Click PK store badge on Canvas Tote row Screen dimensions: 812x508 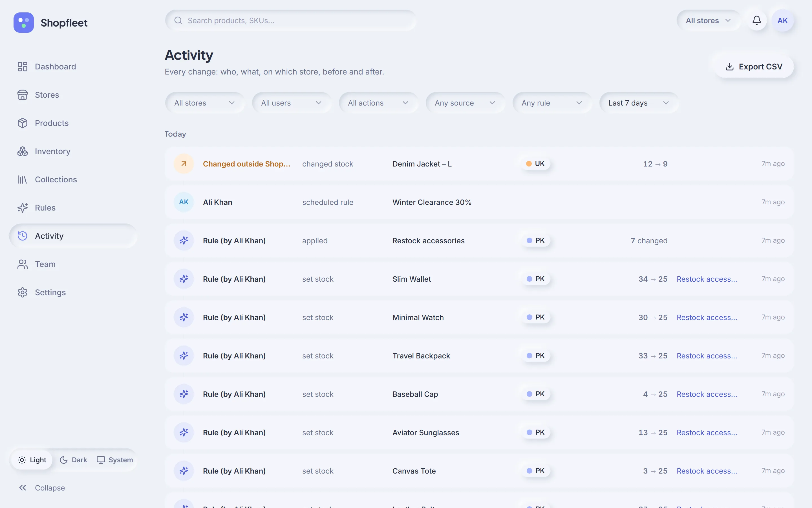(536, 471)
